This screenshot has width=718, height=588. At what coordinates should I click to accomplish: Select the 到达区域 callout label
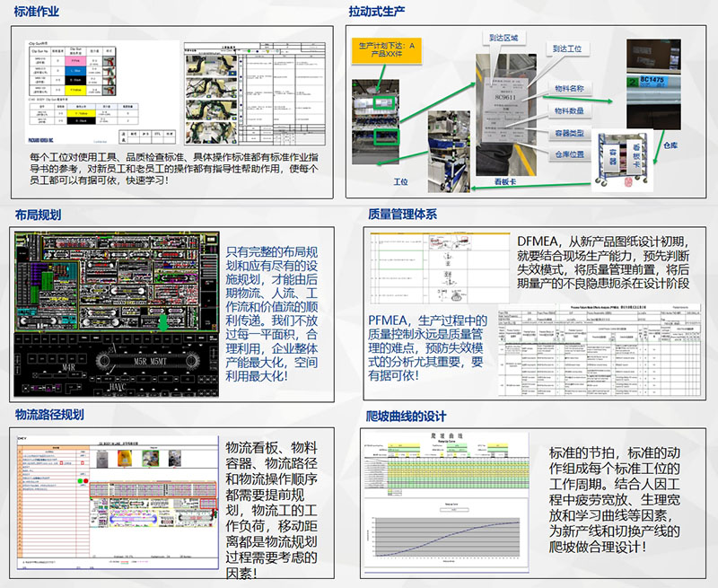coord(503,38)
